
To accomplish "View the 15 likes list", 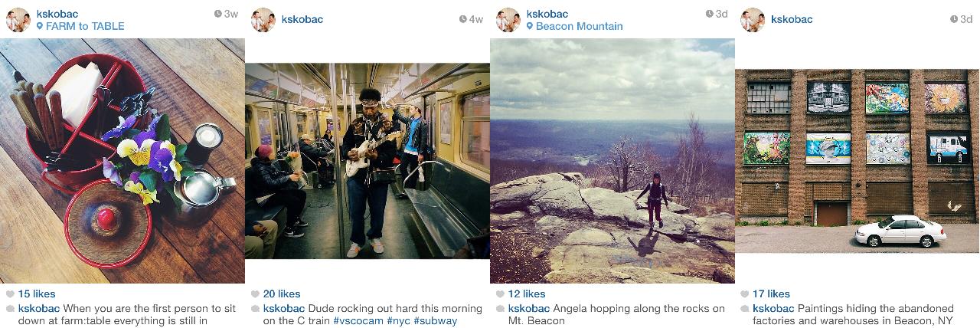I will [37, 294].
